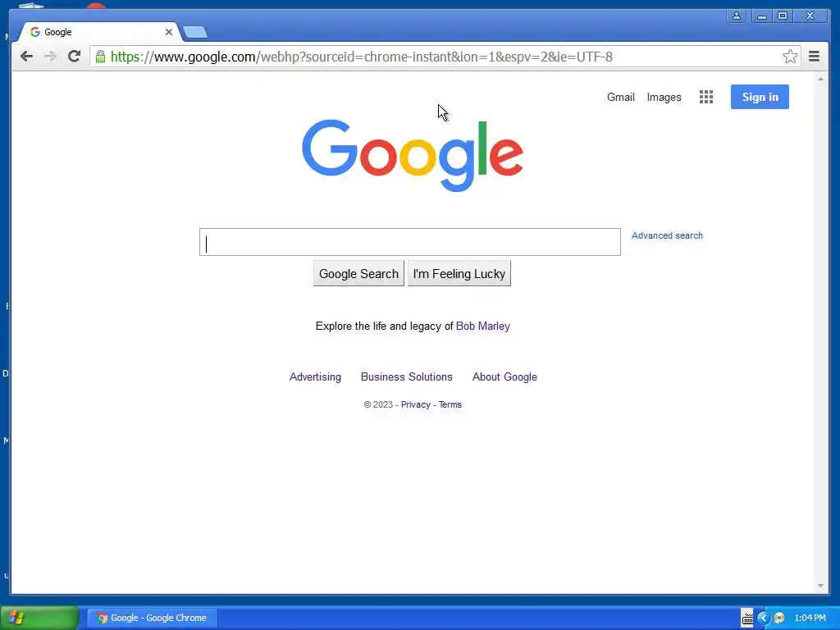The width and height of the screenshot is (840, 630).
Task: Click the green padlock security icon
Action: click(x=100, y=57)
